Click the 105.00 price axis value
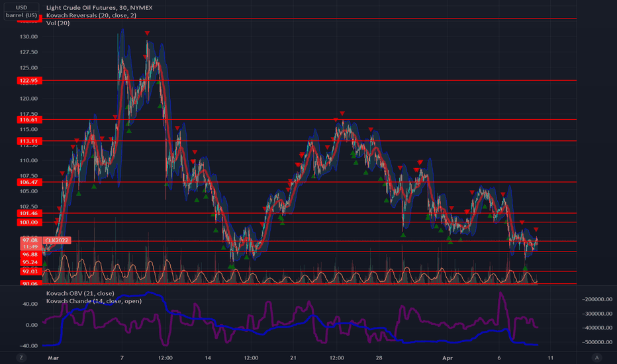Screen dimensions: 617x364 pos(28,191)
